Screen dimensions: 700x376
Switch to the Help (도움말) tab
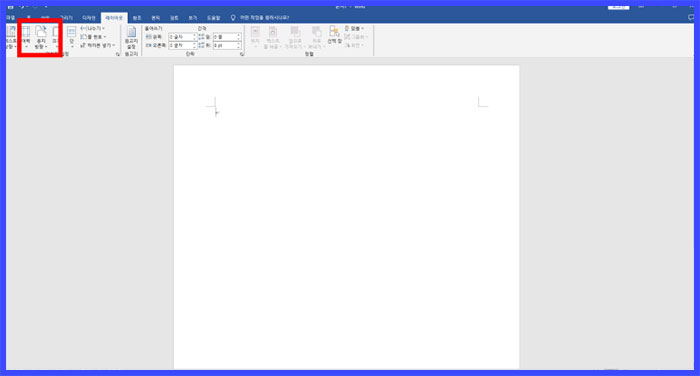[x=213, y=18]
